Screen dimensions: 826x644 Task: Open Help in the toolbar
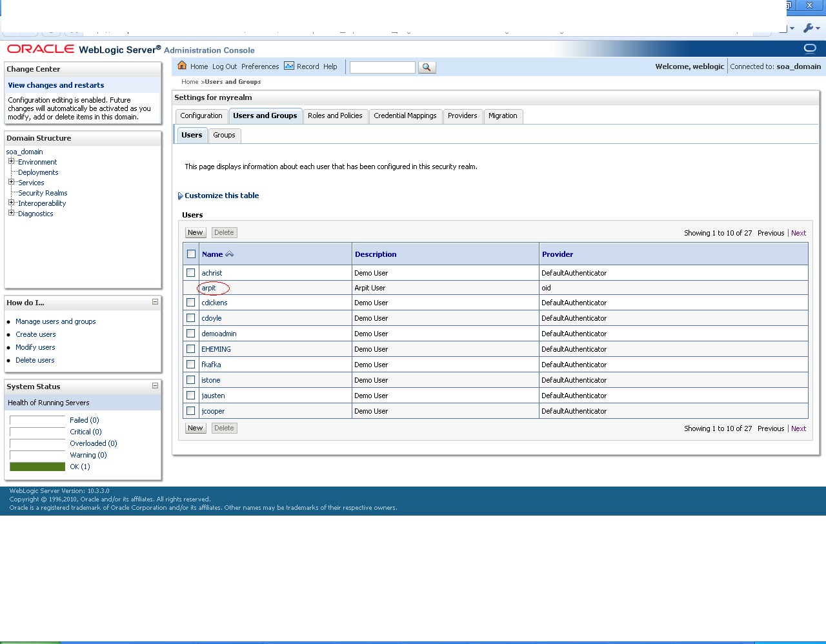click(x=330, y=66)
